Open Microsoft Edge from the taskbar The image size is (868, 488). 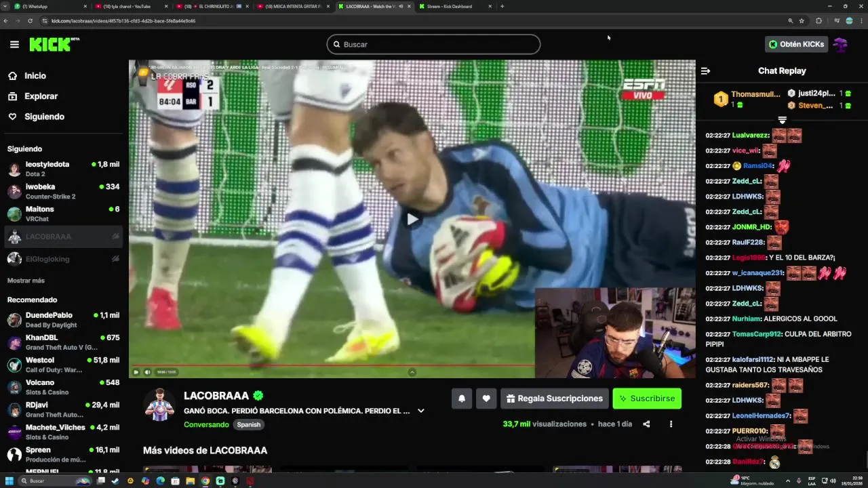160,481
